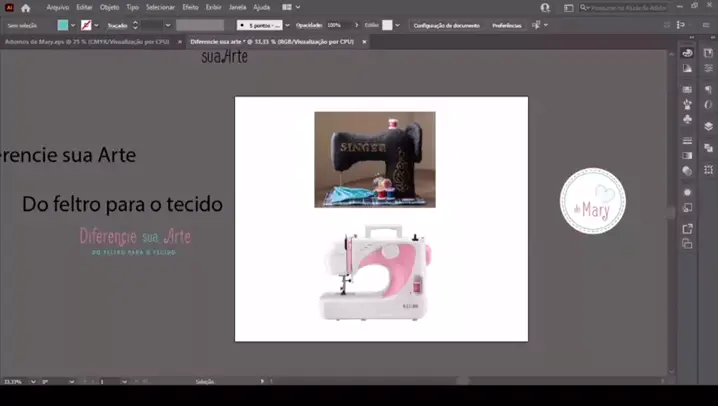Click the Opacidade label link

(x=309, y=25)
